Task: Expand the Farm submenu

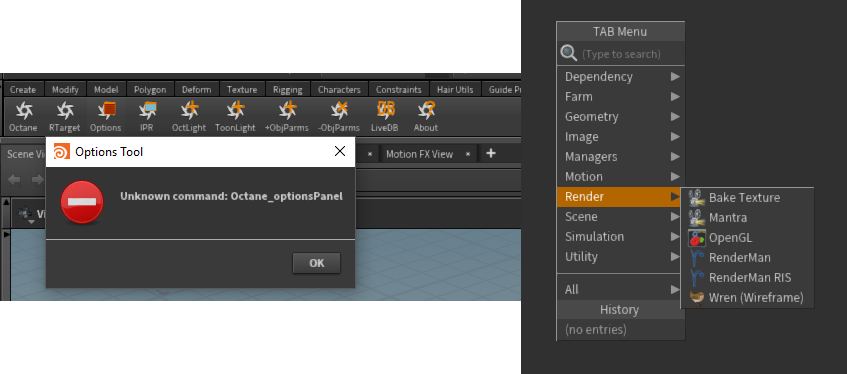Action: click(x=621, y=97)
